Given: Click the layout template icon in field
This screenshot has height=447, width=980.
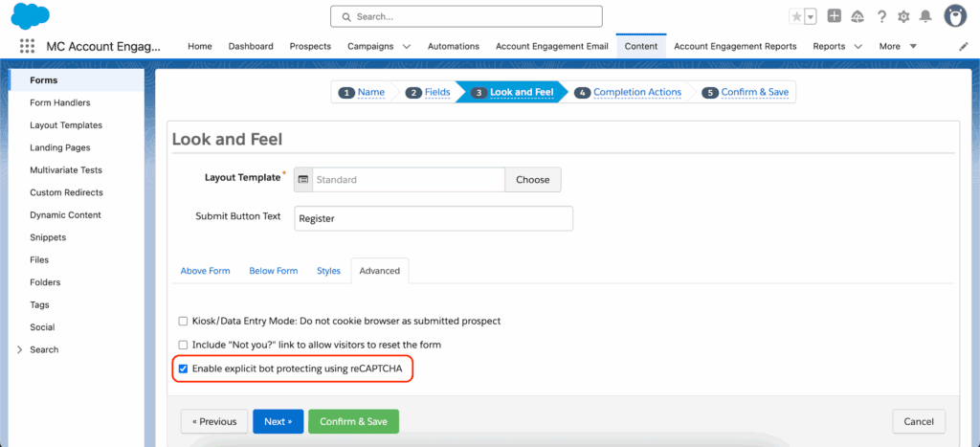Looking at the screenshot, I should 303,179.
